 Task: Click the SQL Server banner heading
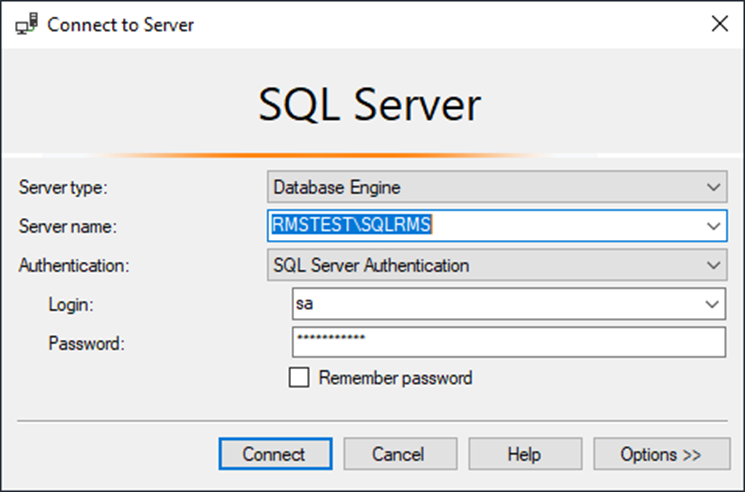point(370,105)
